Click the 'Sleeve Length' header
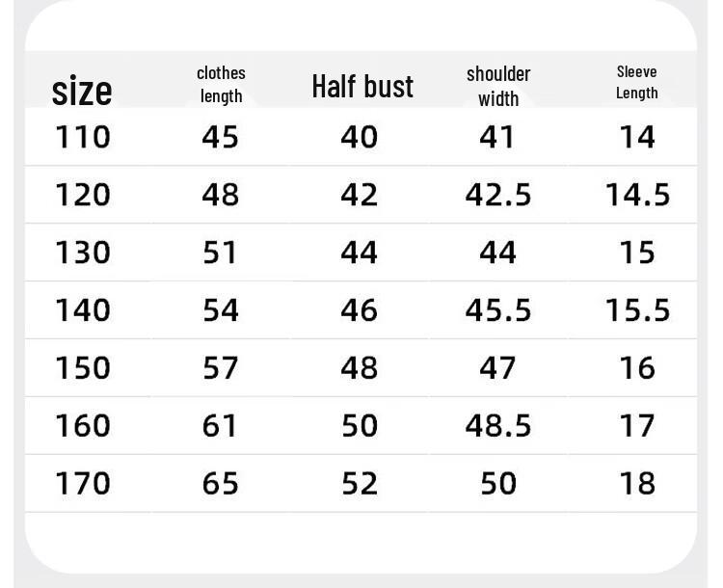 637,83
